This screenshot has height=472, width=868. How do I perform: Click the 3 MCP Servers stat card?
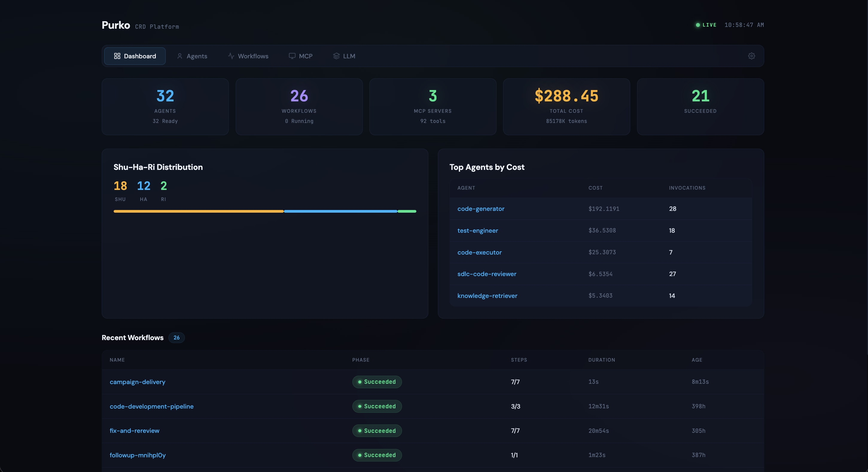coord(433,107)
